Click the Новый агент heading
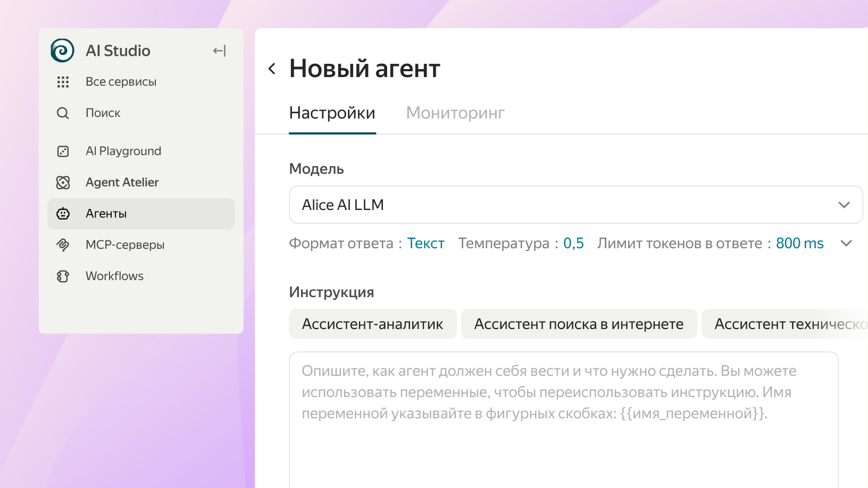This screenshot has height=488, width=868. click(x=365, y=69)
